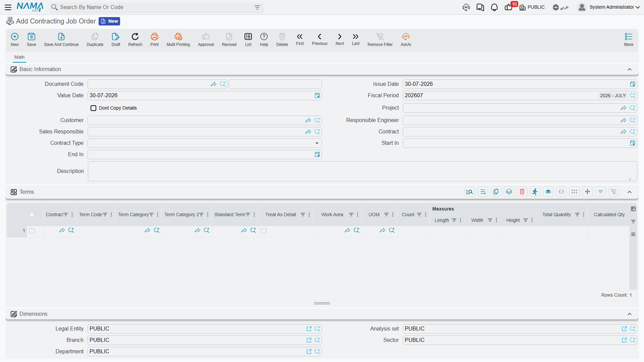Open the hamburger main menu
The width and height of the screenshot is (644, 362).
(x=8, y=7)
